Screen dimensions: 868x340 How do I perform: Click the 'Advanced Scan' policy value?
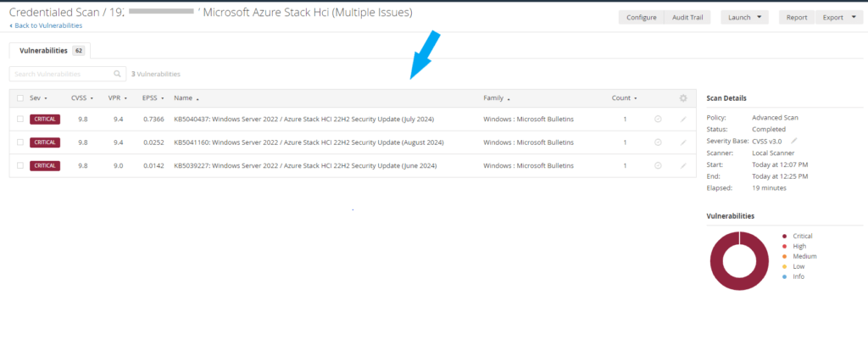(x=775, y=117)
